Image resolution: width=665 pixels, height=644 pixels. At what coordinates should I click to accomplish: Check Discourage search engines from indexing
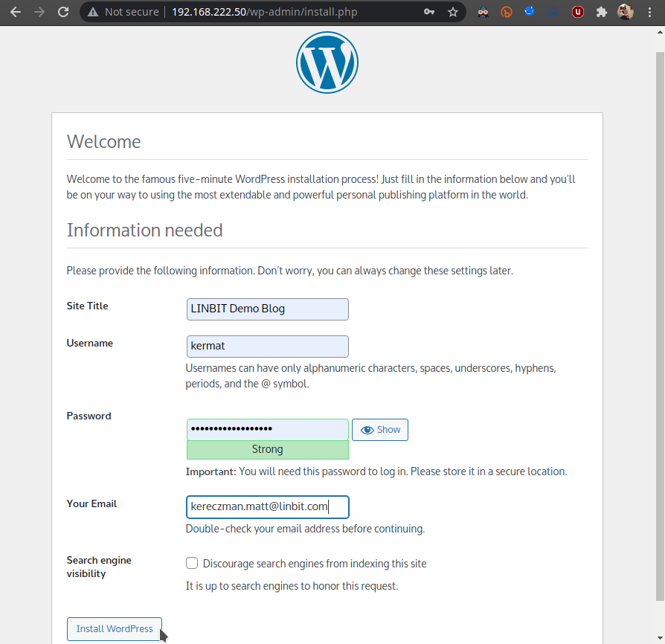click(192, 563)
